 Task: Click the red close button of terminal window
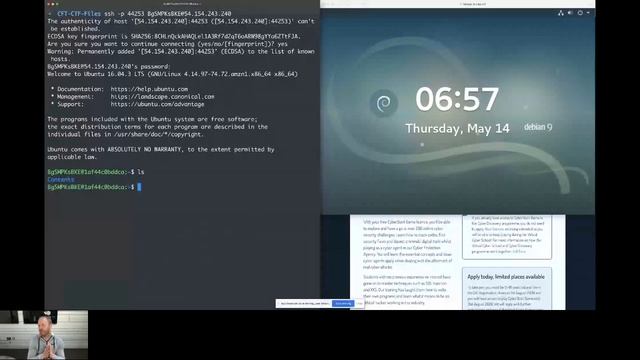click(x=49, y=4)
